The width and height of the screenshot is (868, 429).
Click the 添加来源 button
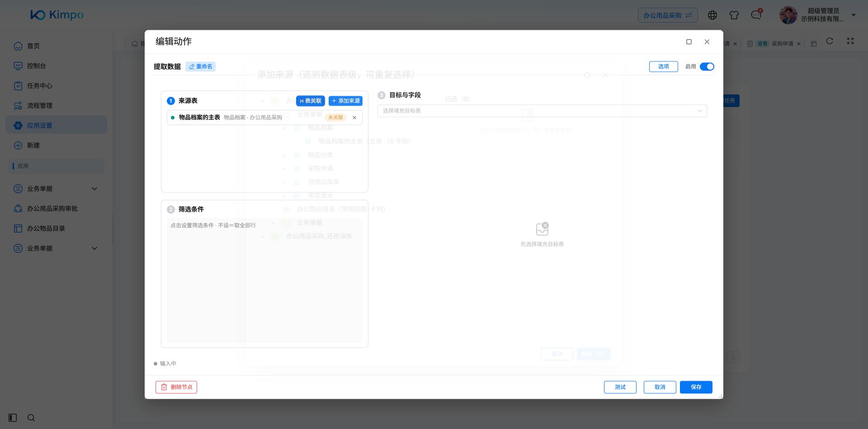[345, 101]
